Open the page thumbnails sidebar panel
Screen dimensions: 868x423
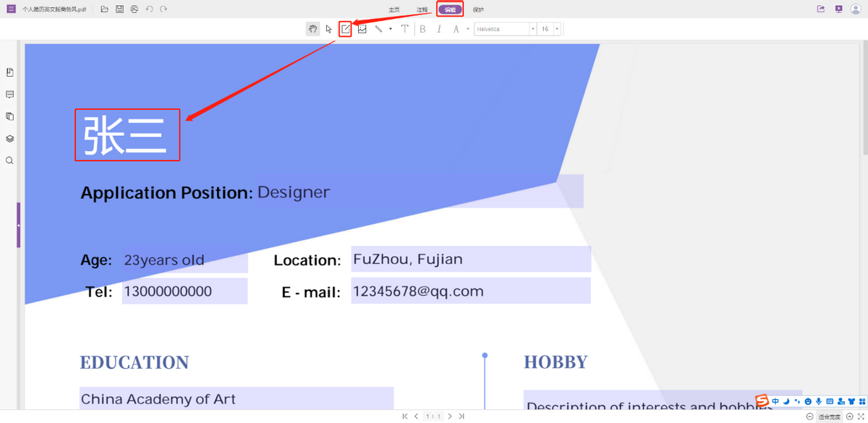9,116
